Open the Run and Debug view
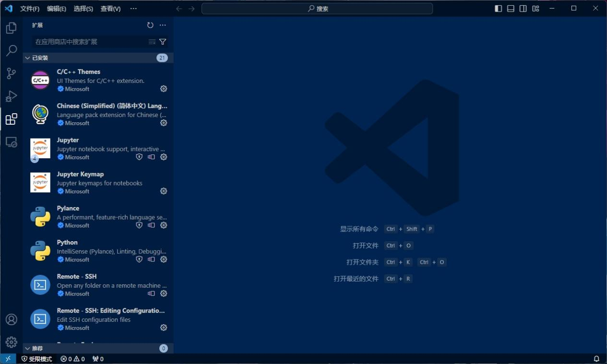Image resolution: width=607 pixels, height=364 pixels. [11, 96]
